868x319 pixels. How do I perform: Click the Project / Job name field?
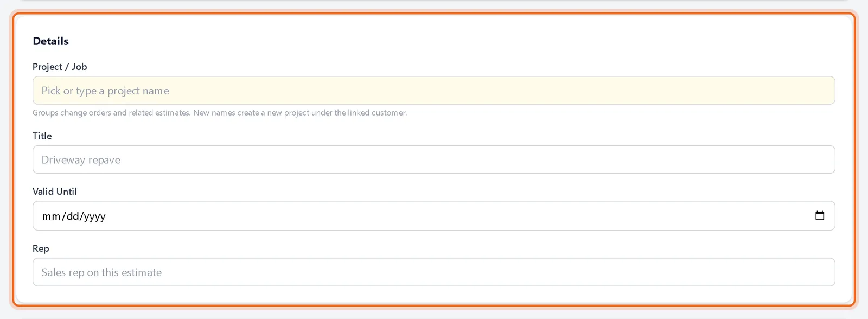(433, 91)
